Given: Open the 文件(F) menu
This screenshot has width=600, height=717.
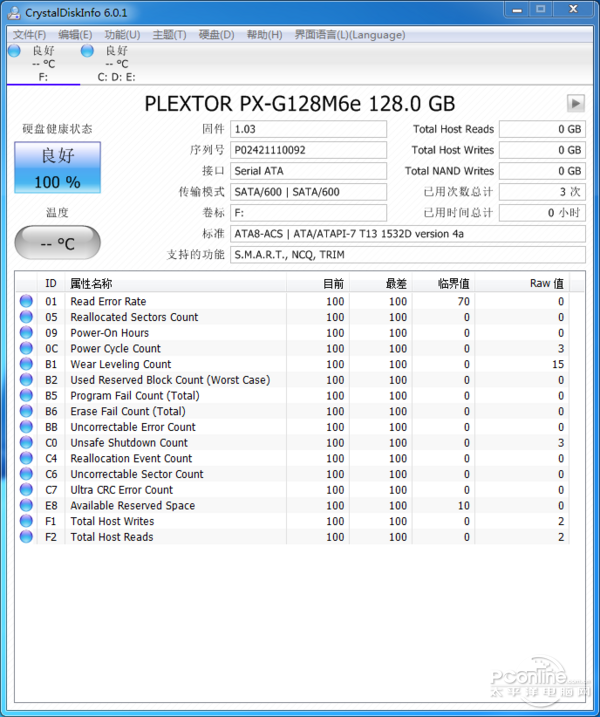Looking at the screenshot, I should point(29,35).
